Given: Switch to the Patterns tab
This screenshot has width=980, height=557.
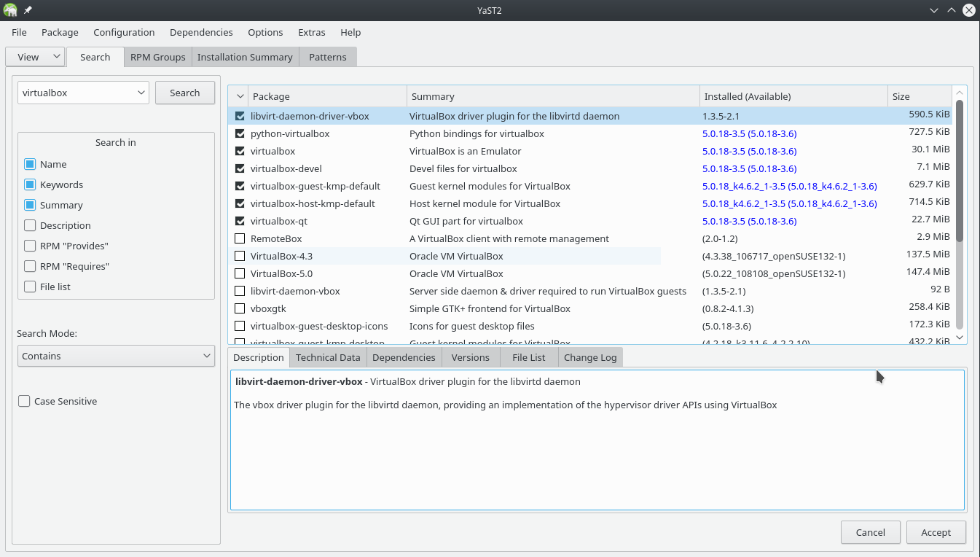Looking at the screenshot, I should [x=328, y=57].
